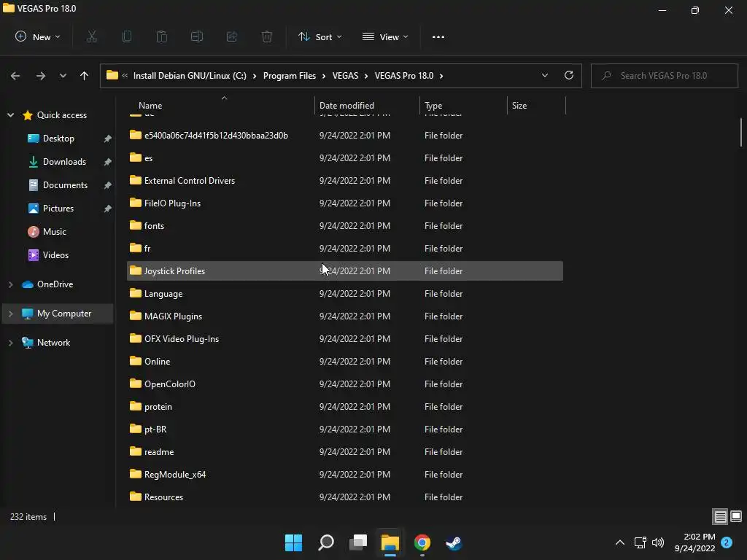Click the Delete trash icon

coord(267,36)
